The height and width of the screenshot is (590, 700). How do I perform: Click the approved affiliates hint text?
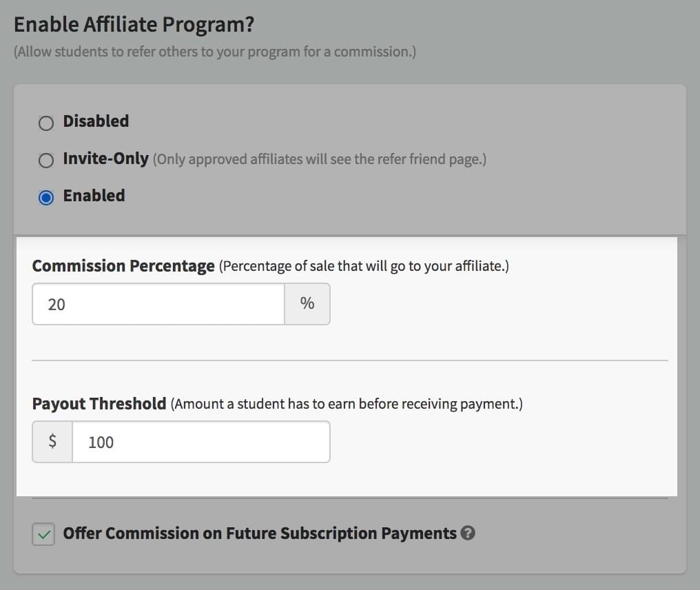pos(320,159)
